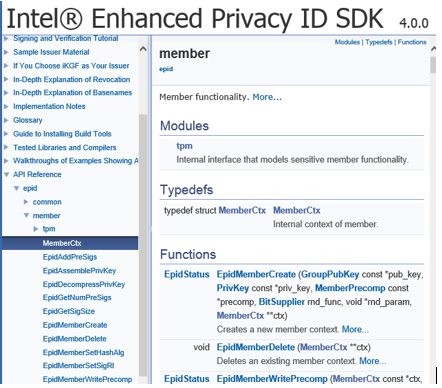Click content pane scrollbar thumb
The height and width of the screenshot is (388, 442).
coord(433,65)
